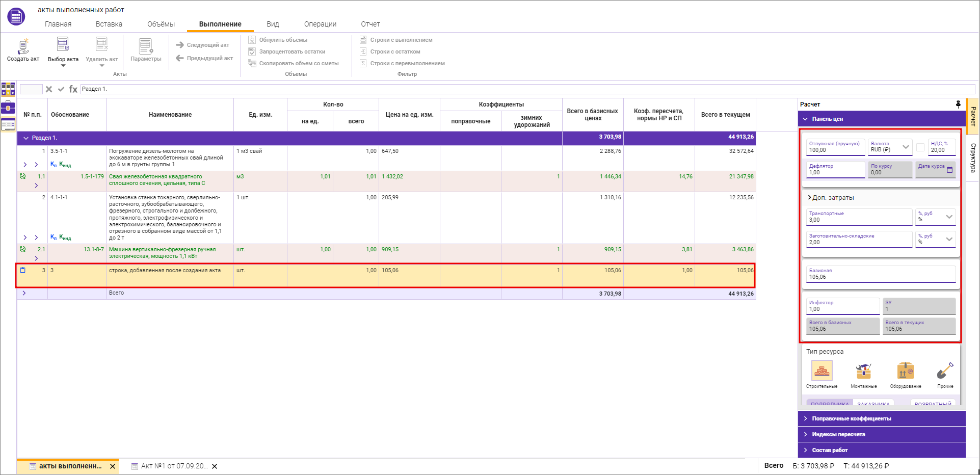980x475 pixels.
Task: Open the Отчет ribbon tab
Action: (370, 24)
